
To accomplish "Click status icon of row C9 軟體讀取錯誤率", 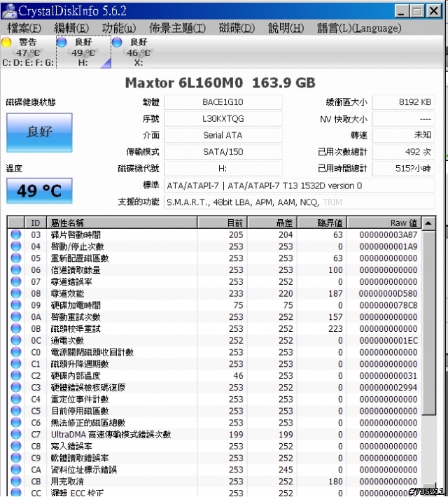I will (16, 458).
